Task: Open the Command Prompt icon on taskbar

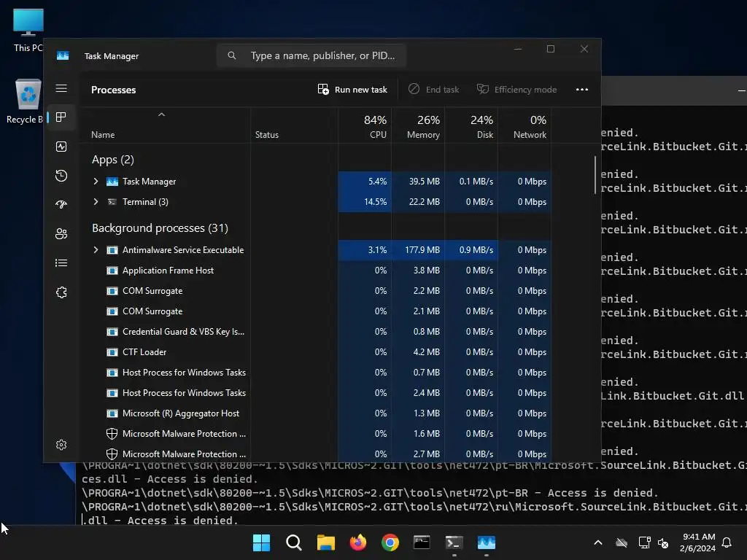Action: [422, 542]
